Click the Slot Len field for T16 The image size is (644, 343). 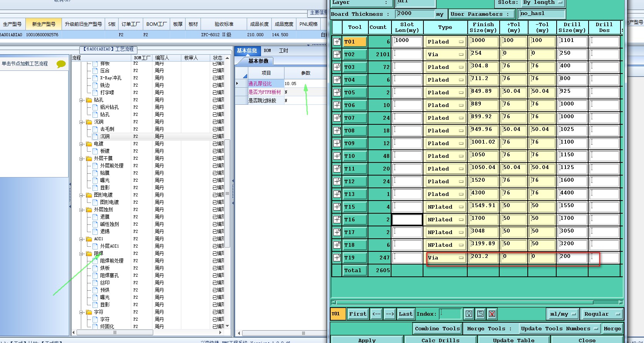[407, 219]
